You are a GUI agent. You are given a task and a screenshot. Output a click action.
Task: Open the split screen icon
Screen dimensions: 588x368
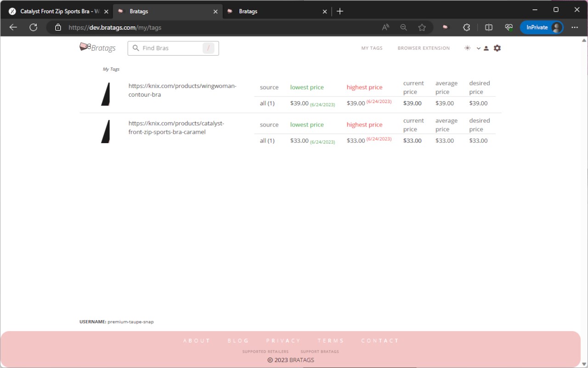(488, 28)
